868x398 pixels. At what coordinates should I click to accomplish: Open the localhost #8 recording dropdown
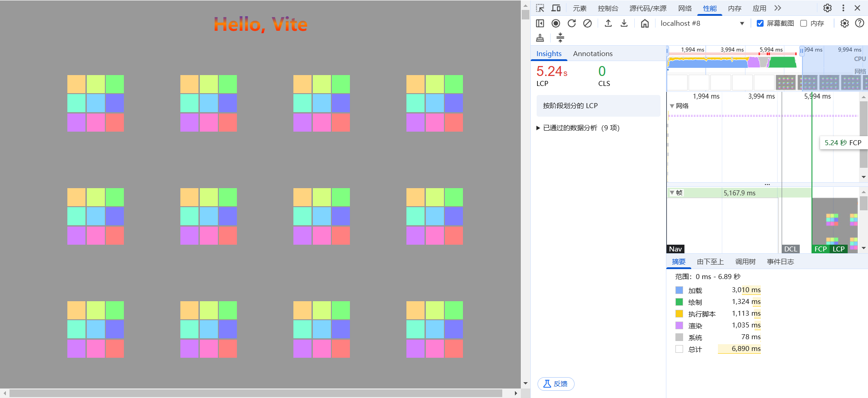[x=702, y=24]
